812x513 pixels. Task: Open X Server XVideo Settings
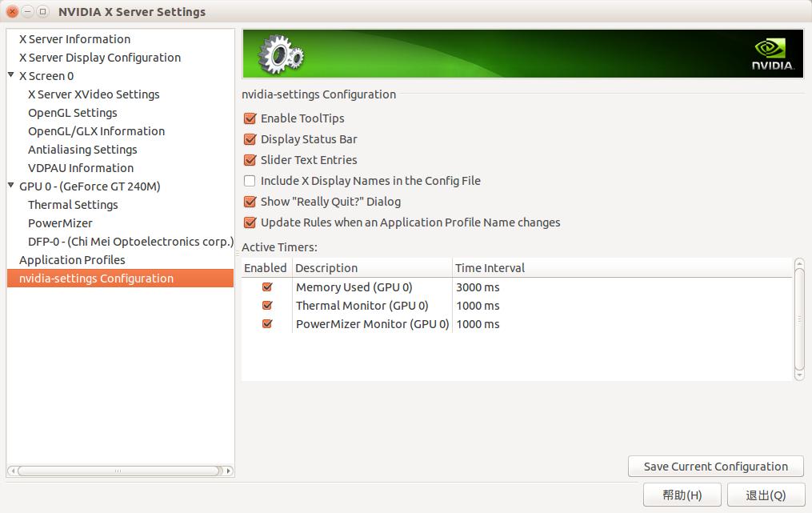(x=94, y=94)
